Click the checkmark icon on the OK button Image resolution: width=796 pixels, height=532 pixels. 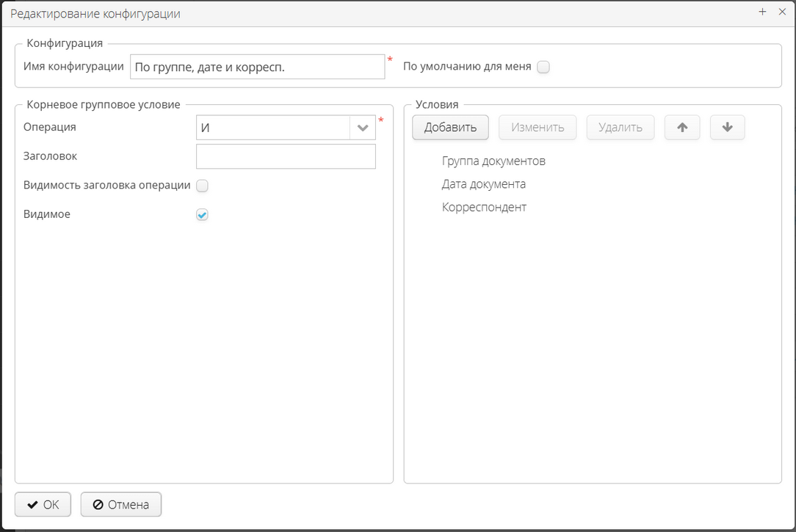tap(32, 504)
